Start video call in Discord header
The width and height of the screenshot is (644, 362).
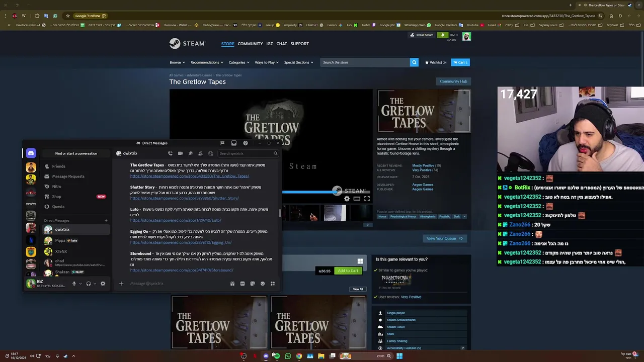180,153
